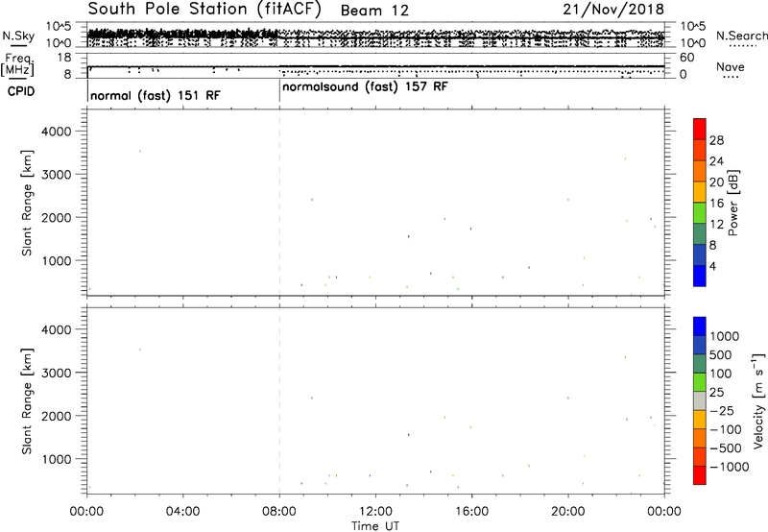Click the '18' tick on the frequency axis
The width and height of the screenshot is (768, 532).
[x=64, y=58]
